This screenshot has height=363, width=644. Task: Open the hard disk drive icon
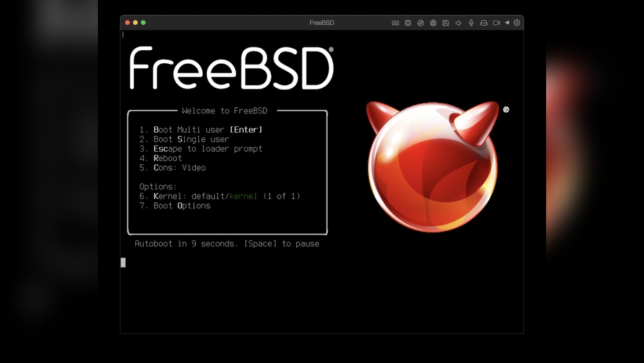pyautogui.click(x=484, y=23)
